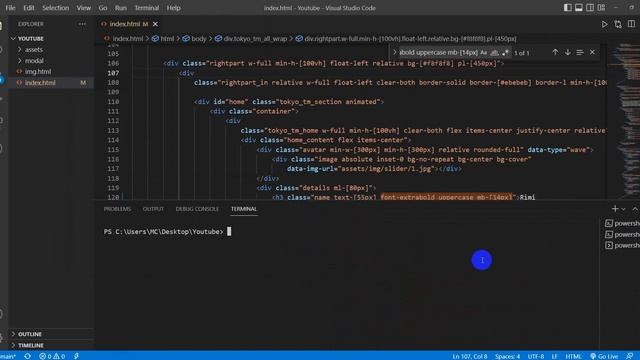Screen dimensions: 640x360
Task: Synchronize changes in status bar
Action: (27, 356)
